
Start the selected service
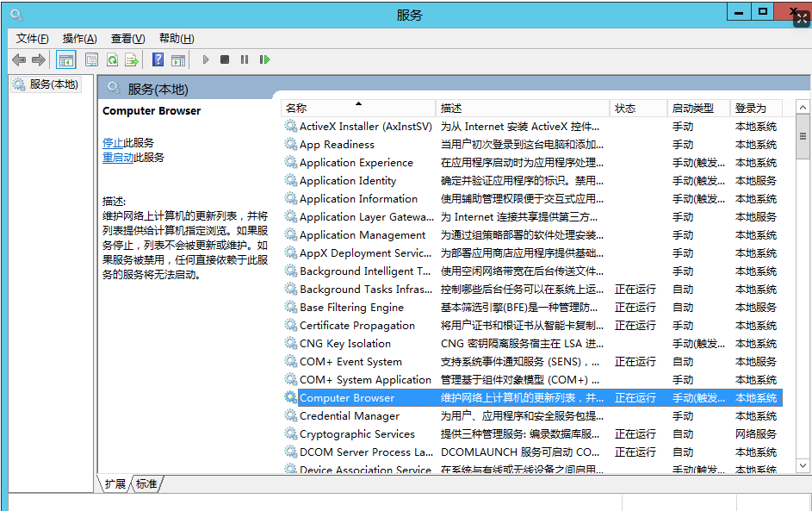(x=206, y=59)
